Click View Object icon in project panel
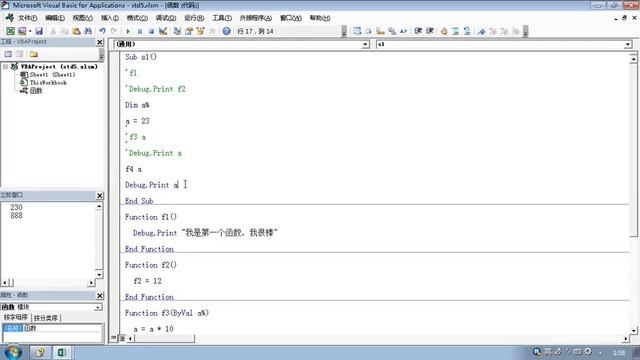The image size is (640, 360). 19,54
